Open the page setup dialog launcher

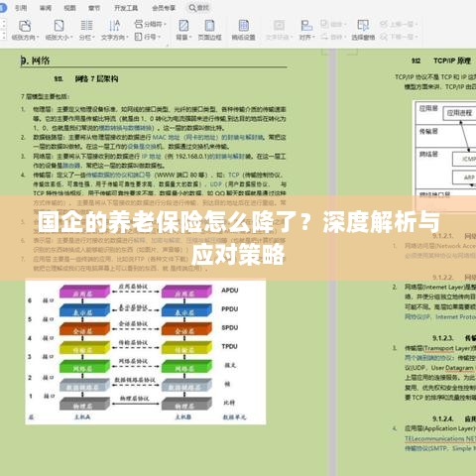pos(168,46)
